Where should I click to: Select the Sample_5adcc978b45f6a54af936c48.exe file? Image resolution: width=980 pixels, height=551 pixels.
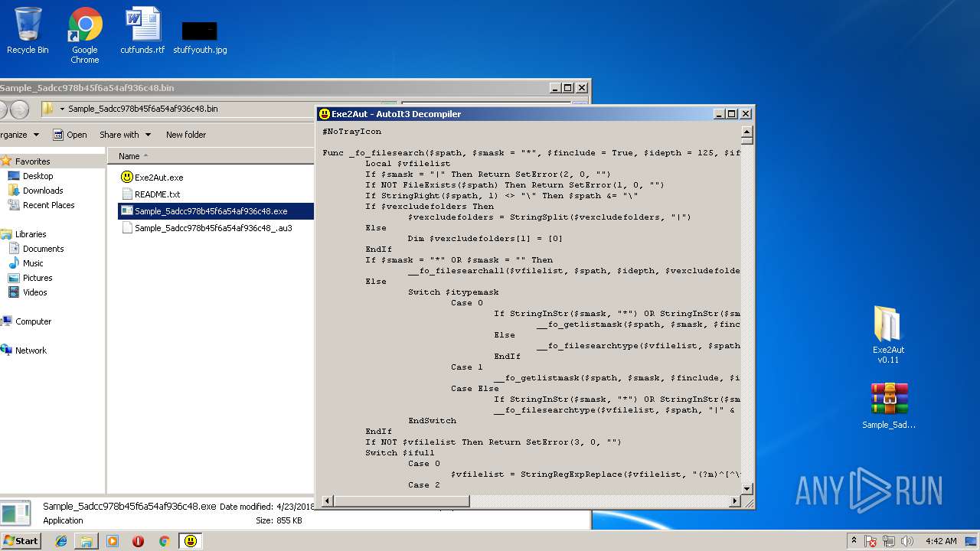tap(216, 211)
